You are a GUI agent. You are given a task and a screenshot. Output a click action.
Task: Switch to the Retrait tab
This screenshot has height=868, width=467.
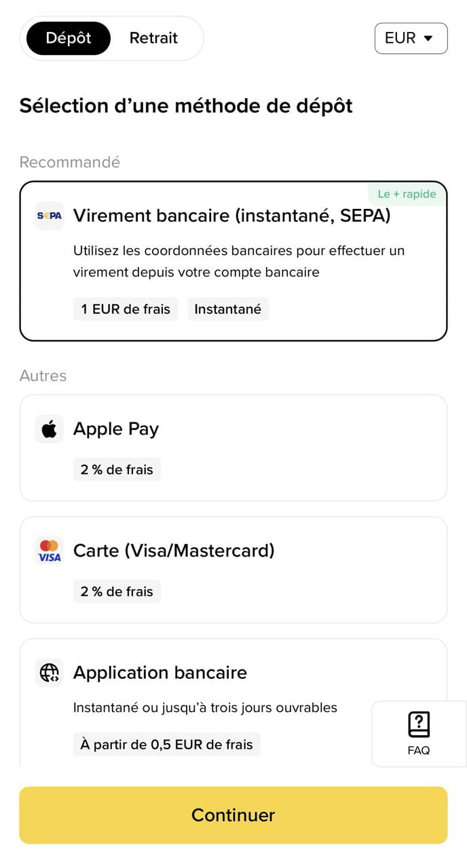[x=153, y=38]
